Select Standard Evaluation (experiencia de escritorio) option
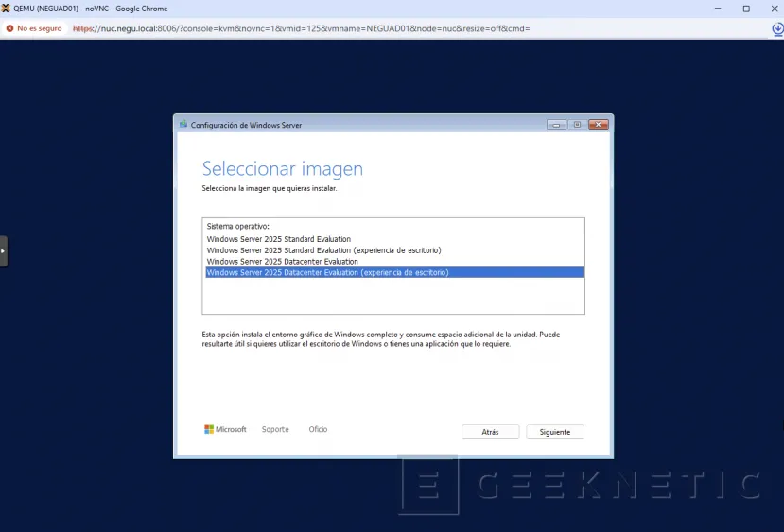The width and height of the screenshot is (784, 532). tap(394, 250)
